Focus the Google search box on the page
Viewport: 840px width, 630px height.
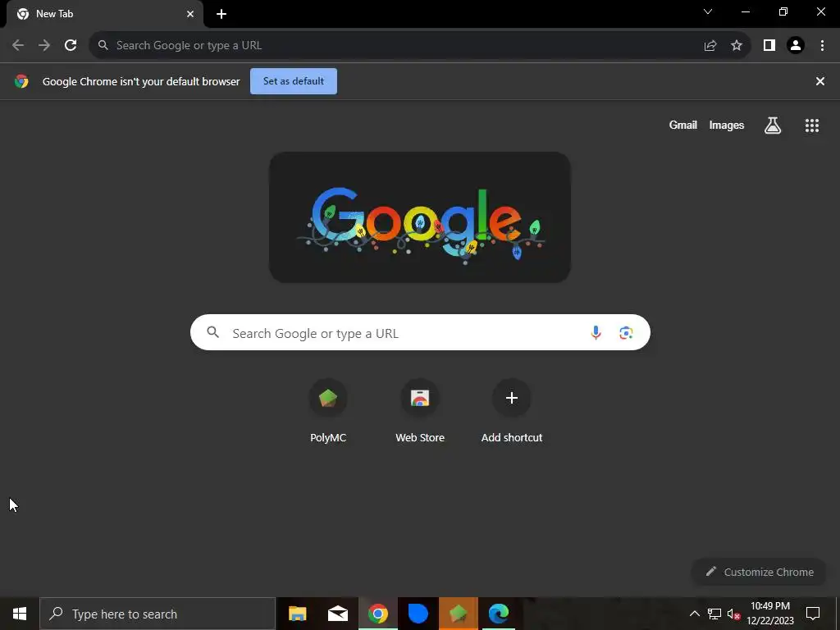point(420,333)
